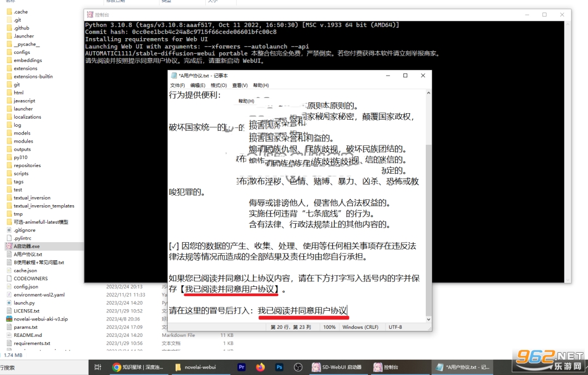588x375 pixels.
Task: Click the Notepad scrollbar up arrow
Action: point(428,93)
